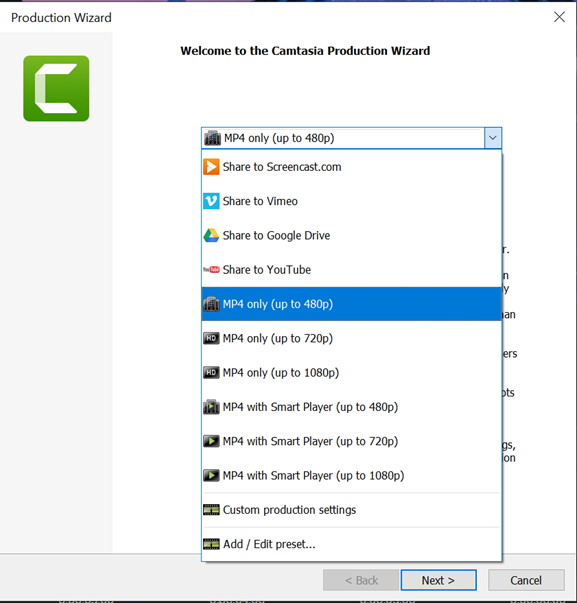Click the Cancel button
The height and width of the screenshot is (603, 577).
pos(526,580)
